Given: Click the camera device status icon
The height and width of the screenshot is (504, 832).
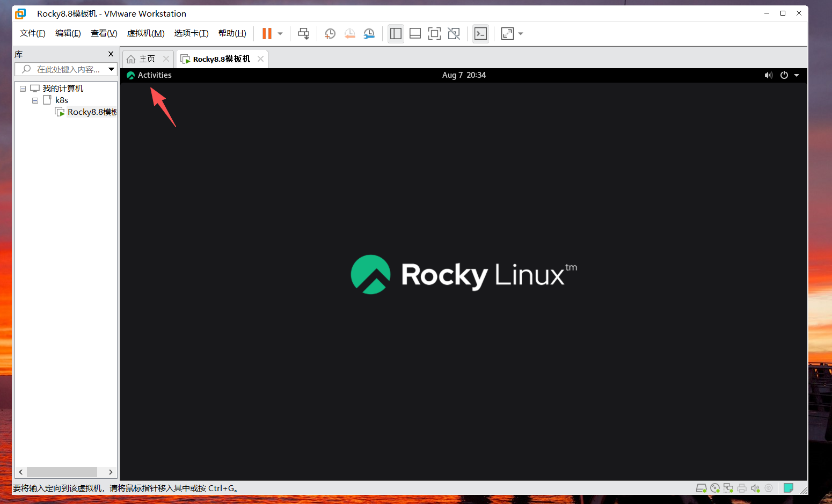Looking at the screenshot, I should pyautogui.click(x=769, y=488).
